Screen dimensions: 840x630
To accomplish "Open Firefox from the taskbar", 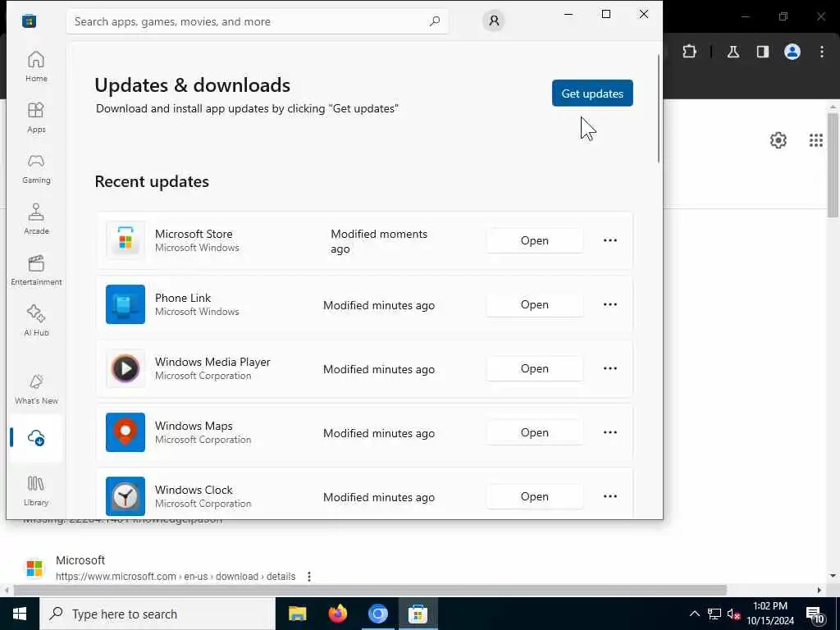I will (x=337, y=614).
